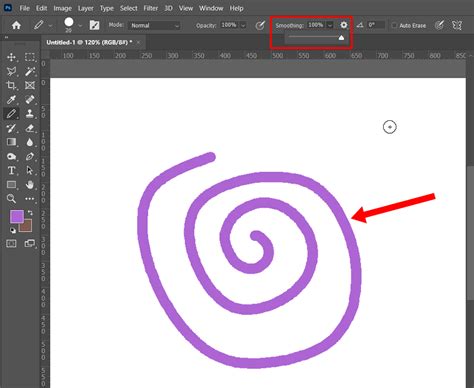The height and width of the screenshot is (388, 474).
Task: Switch to the Untitled-1 document tab
Action: tap(89, 42)
